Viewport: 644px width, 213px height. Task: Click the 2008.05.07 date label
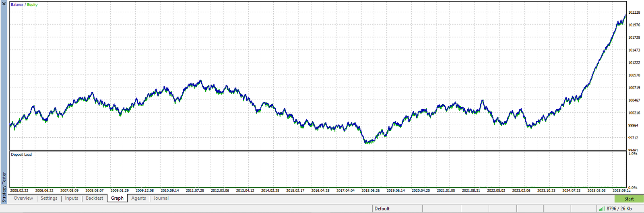coord(95,191)
